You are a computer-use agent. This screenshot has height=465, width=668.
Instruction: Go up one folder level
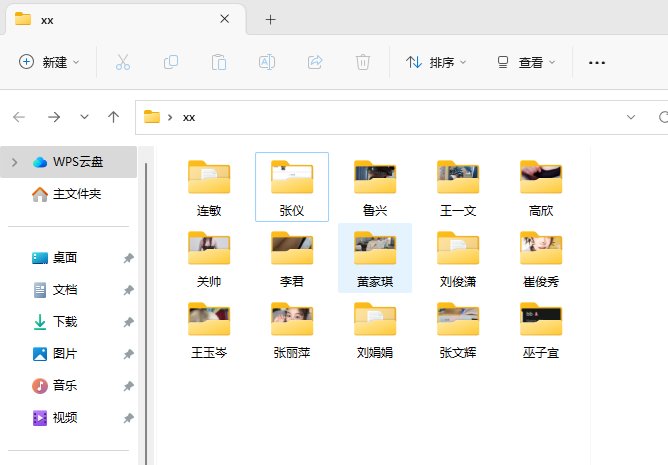coord(113,117)
